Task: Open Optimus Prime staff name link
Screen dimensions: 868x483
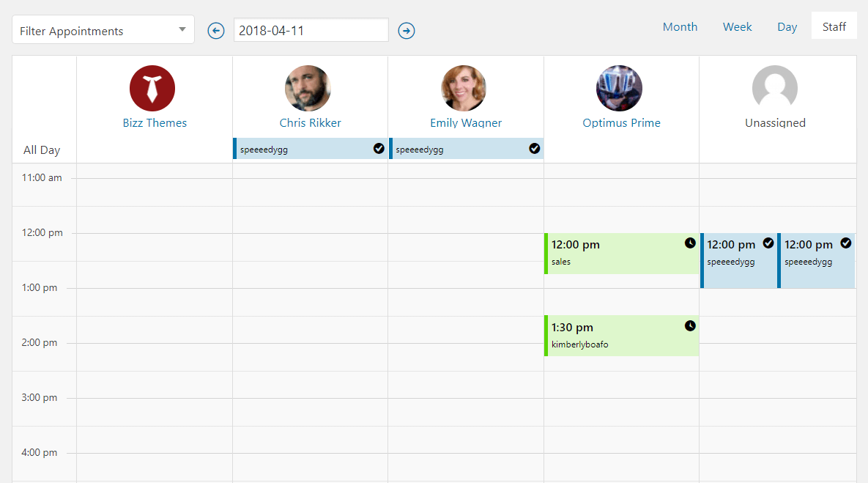Action: point(621,123)
